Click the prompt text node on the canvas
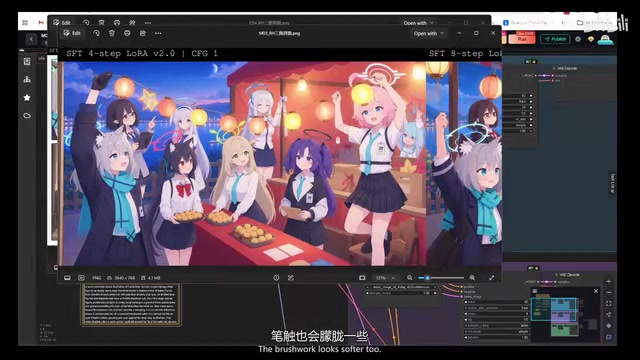Image resolution: width=640 pixels, height=360 pixels. point(131,304)
